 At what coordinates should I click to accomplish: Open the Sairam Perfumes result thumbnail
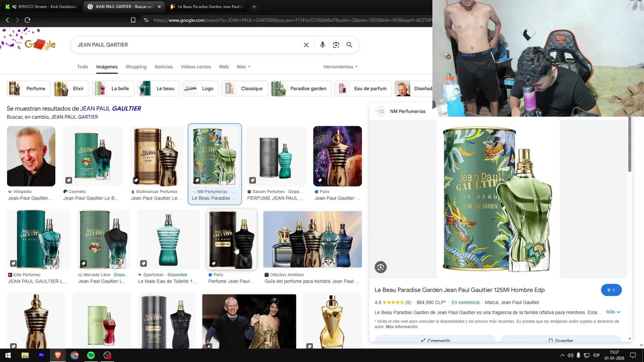tap(276, 156)
